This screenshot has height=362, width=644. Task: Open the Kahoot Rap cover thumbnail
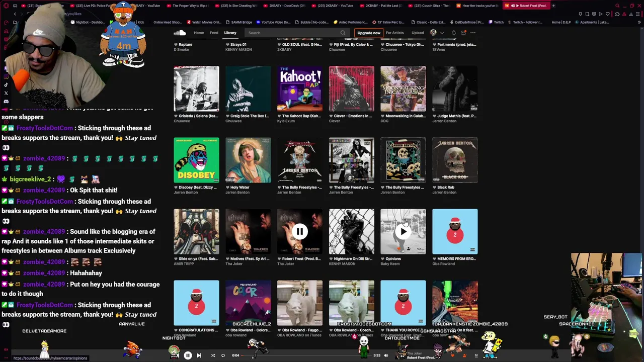pyautogui.click(x=300, y=88)
